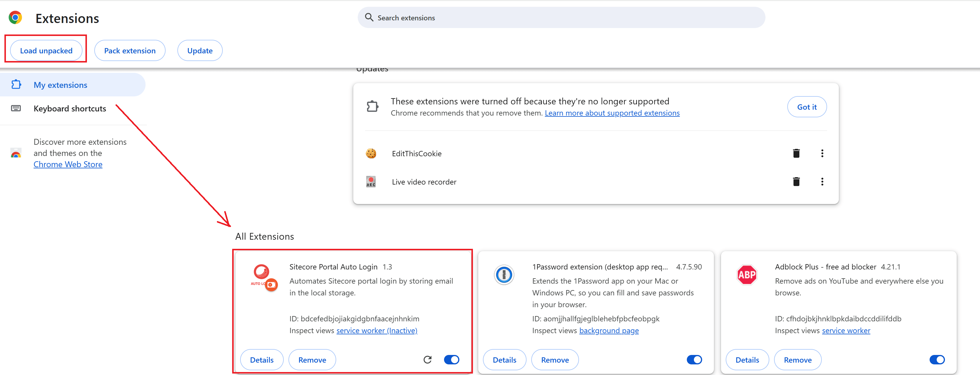Disable the Sitecore Portal Auto Login toggle

tap(452, 359)
